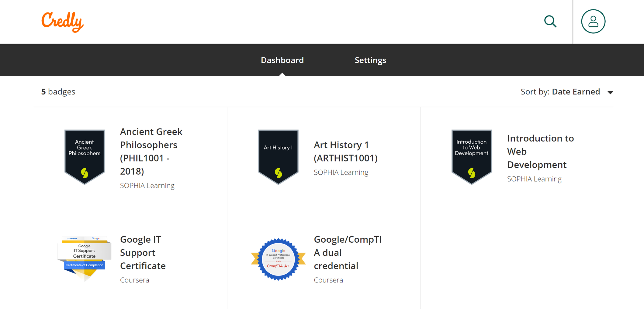The image size is (644, 311).
Task: Expand the Sort by arrow
Action: (610, 92)
